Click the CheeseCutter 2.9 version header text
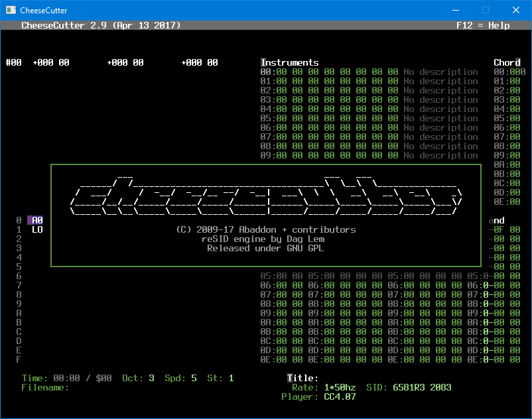This screenshot has height=419, width=532. (x=101, y=25)
